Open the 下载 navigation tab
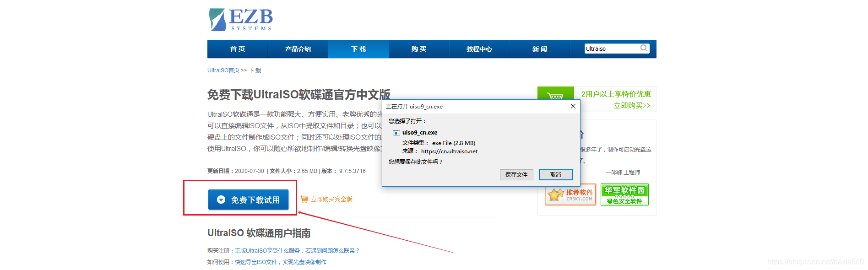The height and width of the screenshot is (270, 868). pyautogui.click(x=358, y=49)
